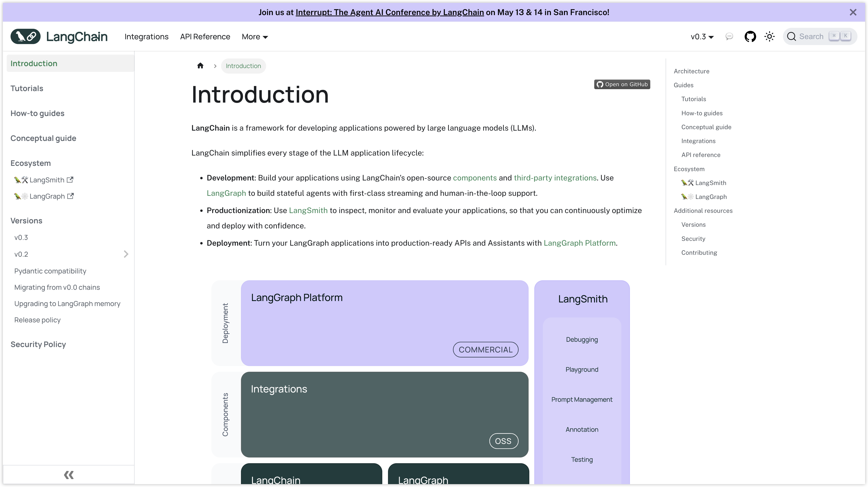Expand the More navigation dropdown
Viewport: 868px width, 487px height.
(255, 36)
